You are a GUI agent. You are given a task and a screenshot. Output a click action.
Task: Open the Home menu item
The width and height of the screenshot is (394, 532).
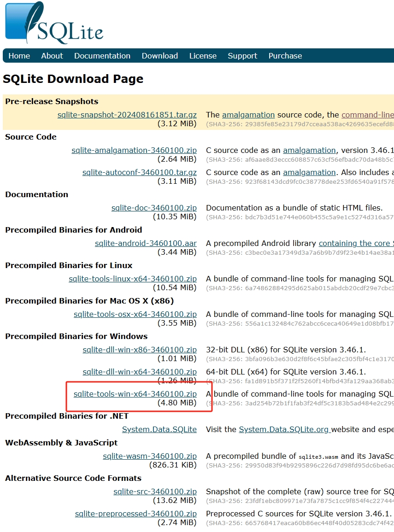click(x=19, y=55)
